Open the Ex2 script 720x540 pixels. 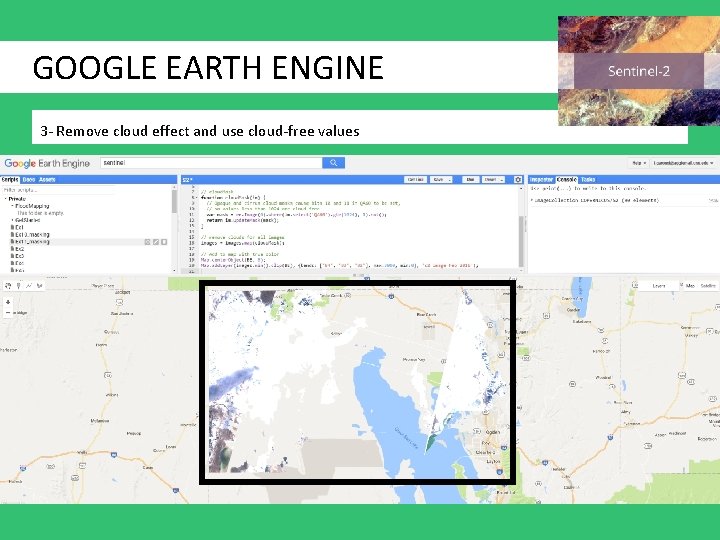click(x=17, y=249)
